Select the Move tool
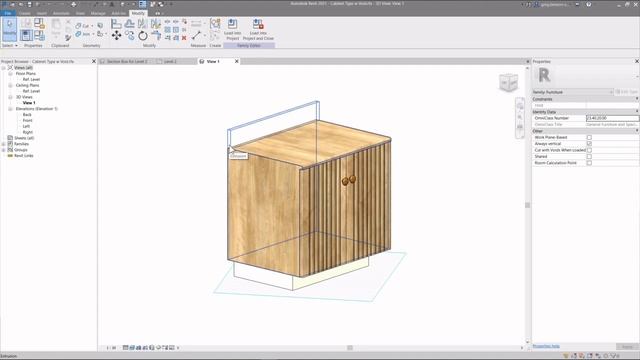Image resolution: width=640 pixels, height=360 pixels. [116, 36]
